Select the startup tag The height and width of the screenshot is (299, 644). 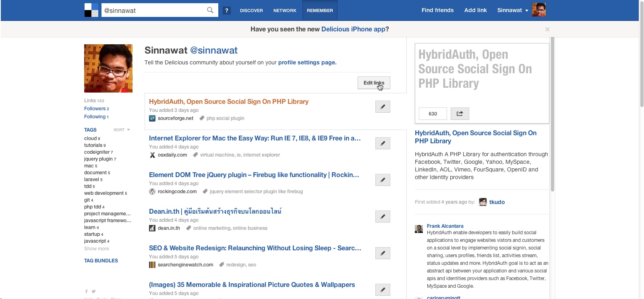coord(94,234)
